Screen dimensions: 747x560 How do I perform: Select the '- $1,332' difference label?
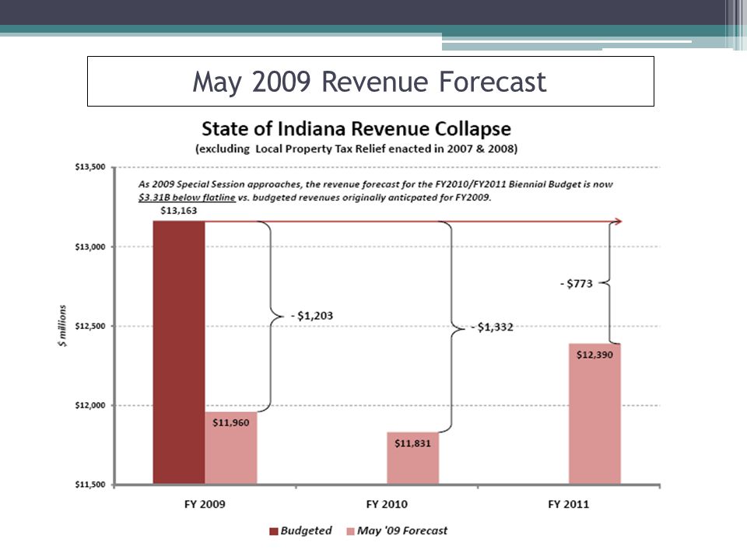point(492,327)
